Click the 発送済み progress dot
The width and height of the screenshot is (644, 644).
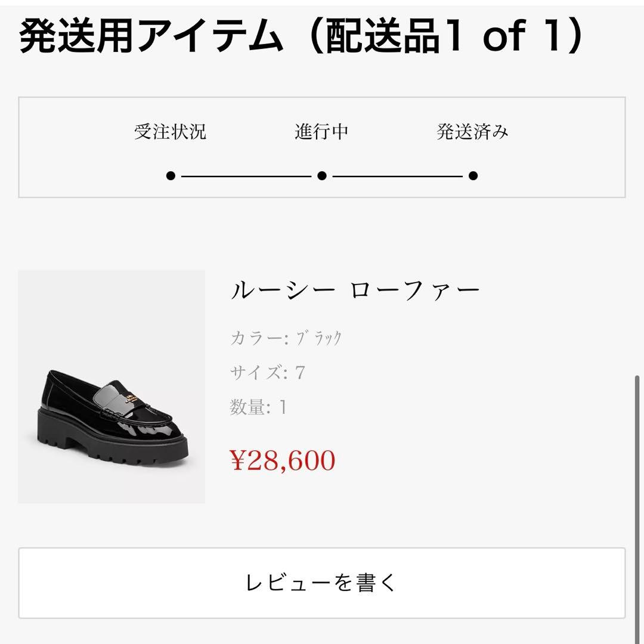[473, 175]
